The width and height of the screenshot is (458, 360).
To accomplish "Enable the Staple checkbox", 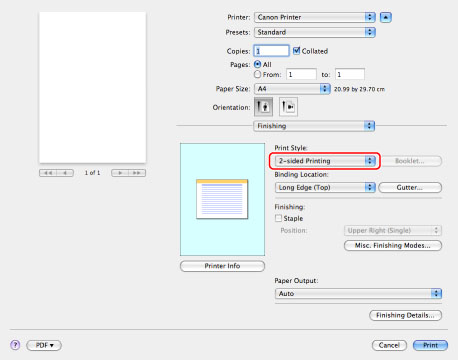I will (x=278, y=218).
